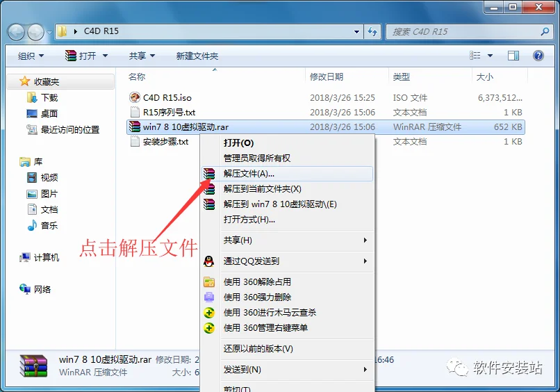The width and height of the screenshot is (560, 392).
Task: Open the 音乐 library
Action: coord(49,225)
